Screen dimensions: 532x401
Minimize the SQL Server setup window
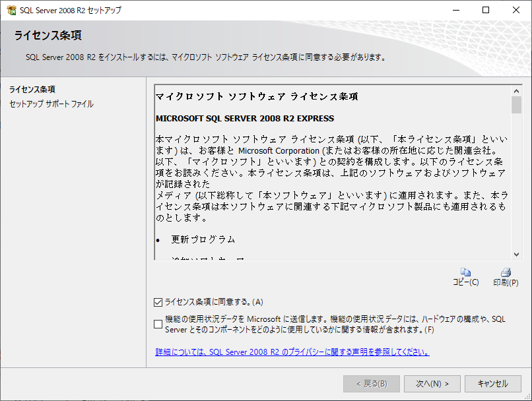[x=455, y=11]
